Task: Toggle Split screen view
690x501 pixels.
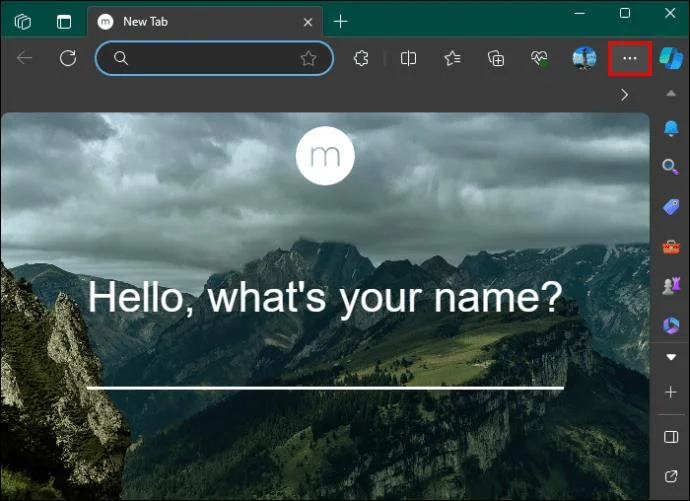Action: 408,58
